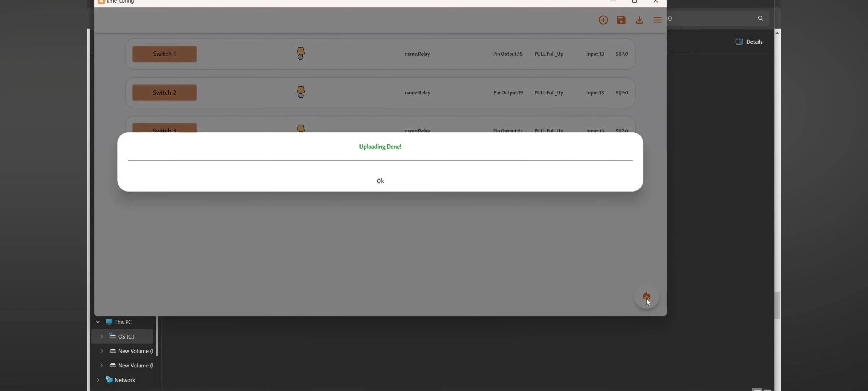868x391 pixels.
Task: Toggle Switch 1 relay state
Action: 164,54
